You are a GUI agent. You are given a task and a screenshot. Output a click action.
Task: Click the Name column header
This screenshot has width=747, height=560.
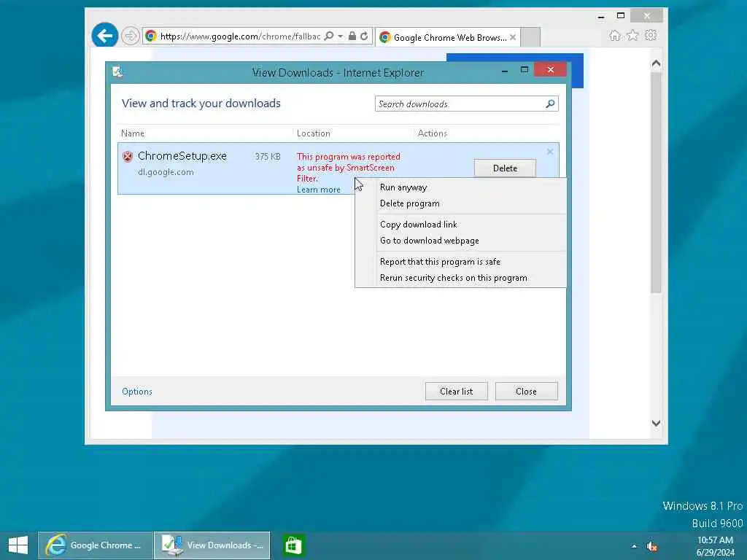coord(133,133)
